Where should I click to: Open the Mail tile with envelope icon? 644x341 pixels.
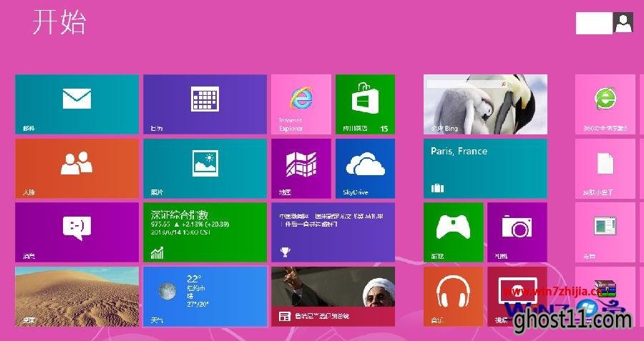click(77, 104)
